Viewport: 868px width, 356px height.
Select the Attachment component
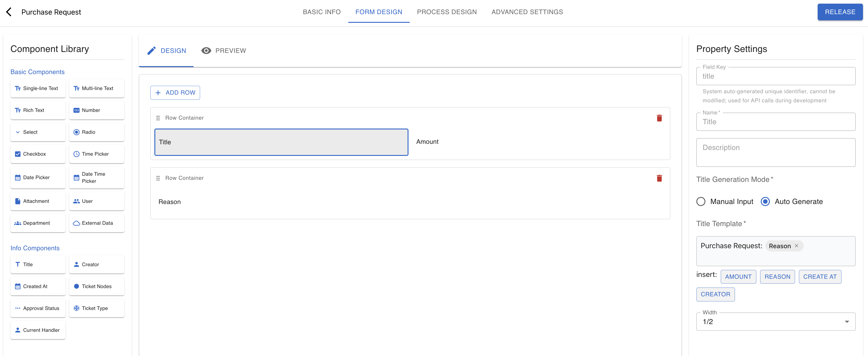[x=38, y=201]
